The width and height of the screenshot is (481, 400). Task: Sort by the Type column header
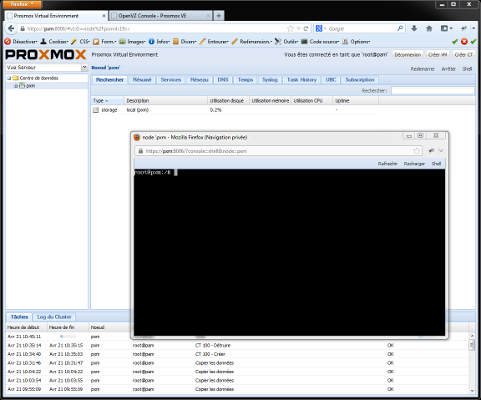[x=107, y=101]
